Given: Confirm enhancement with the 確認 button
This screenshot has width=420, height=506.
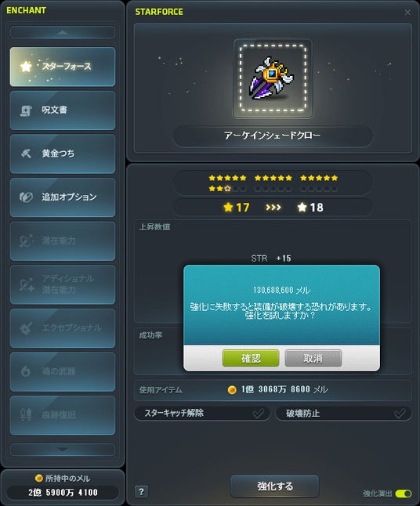Looking at the screenshot, I should (251, 358).
